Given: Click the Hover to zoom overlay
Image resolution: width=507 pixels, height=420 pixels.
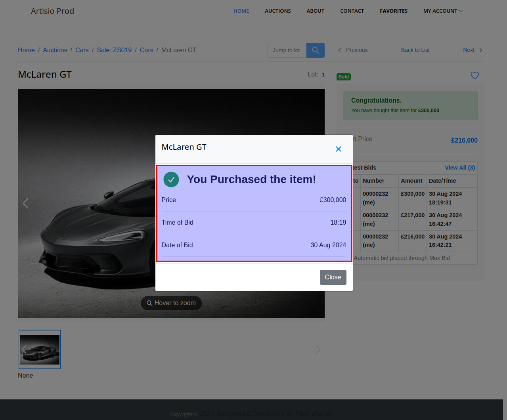Looking at the screenshot, I should click(171, 303).
